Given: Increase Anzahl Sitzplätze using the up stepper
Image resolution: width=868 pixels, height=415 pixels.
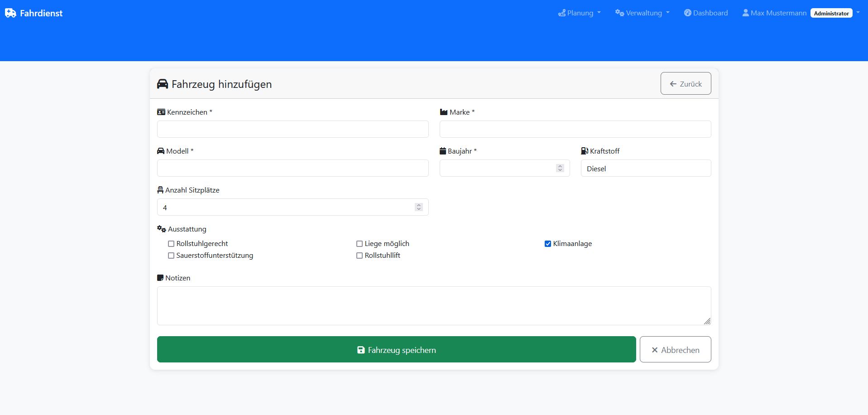Looking at the screenshot, I should click(x=418, y=205).
